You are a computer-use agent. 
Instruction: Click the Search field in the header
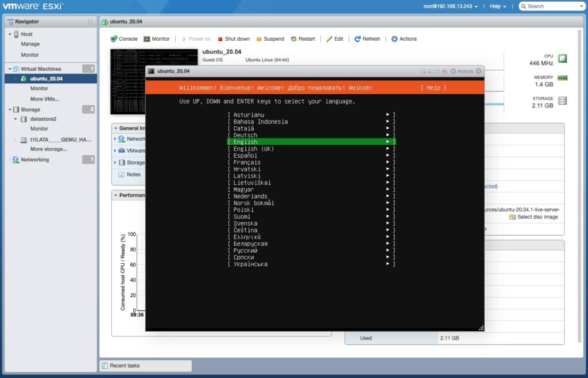pos(552,6)
